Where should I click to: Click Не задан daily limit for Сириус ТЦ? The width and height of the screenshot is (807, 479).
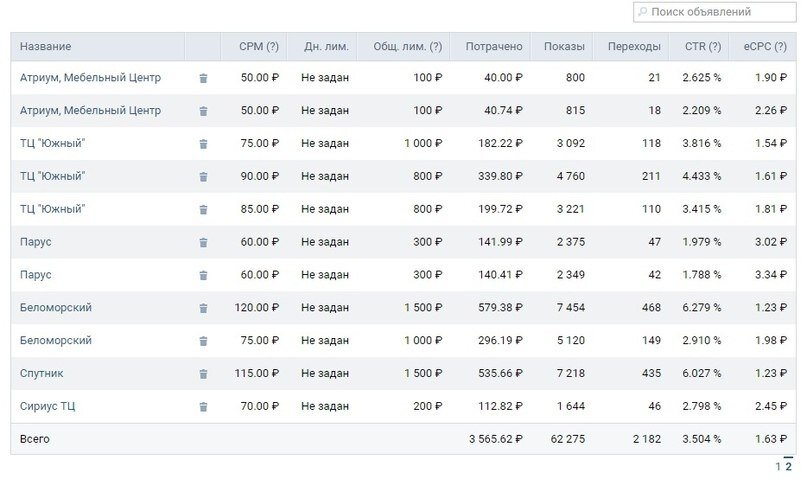[x=325, y=406]
